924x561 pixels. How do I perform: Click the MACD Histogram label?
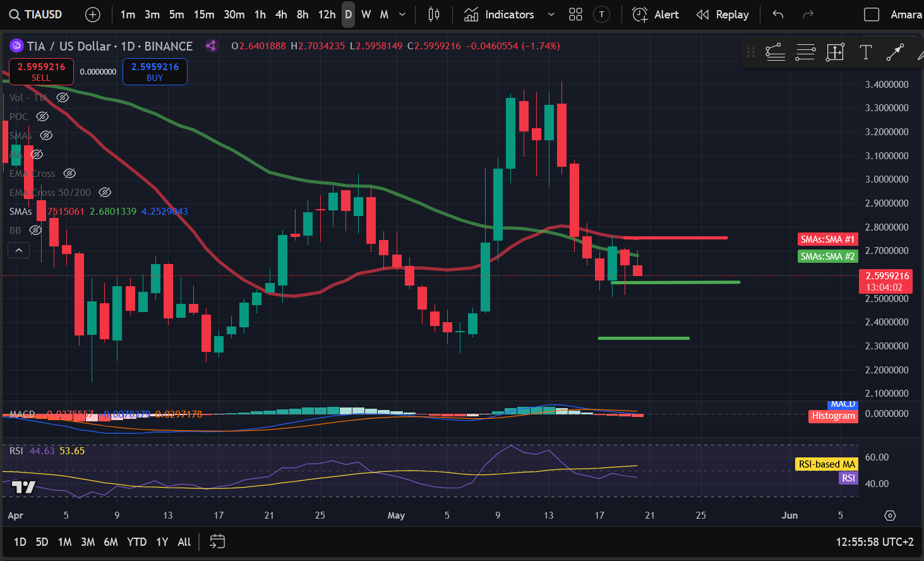(833, 416)
